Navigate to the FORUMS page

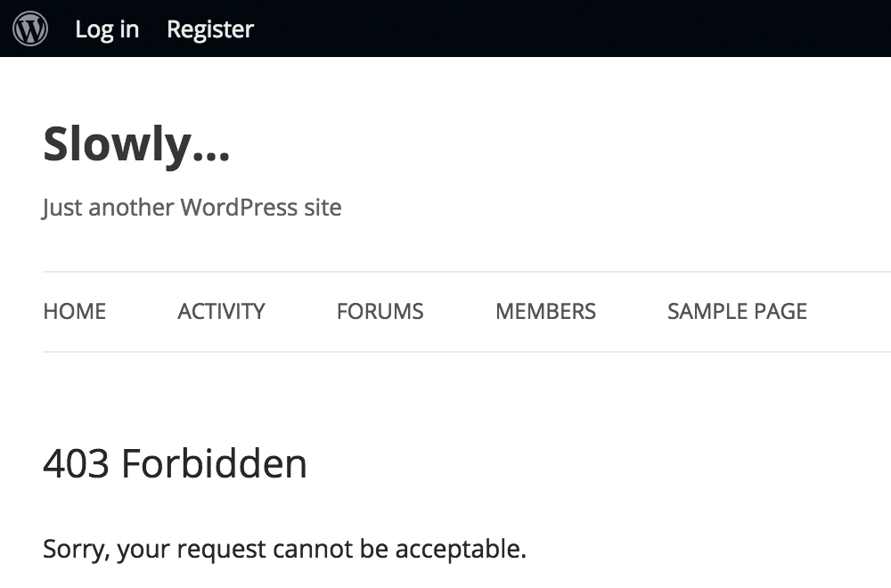pos(380,311)
